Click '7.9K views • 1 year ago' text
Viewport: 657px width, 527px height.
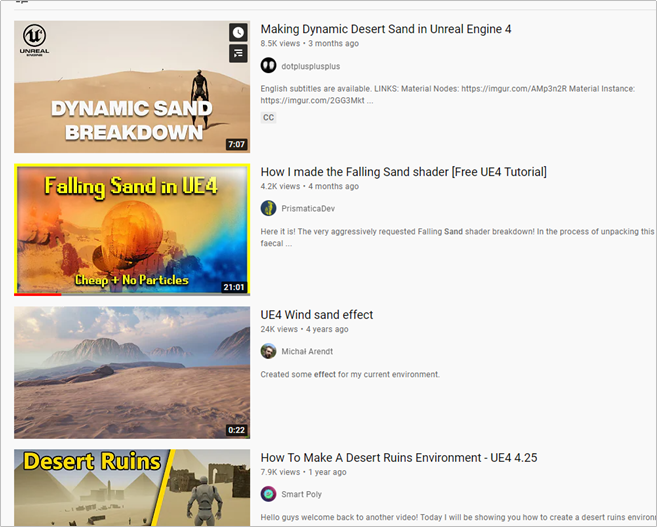click(x=303, y=472)
